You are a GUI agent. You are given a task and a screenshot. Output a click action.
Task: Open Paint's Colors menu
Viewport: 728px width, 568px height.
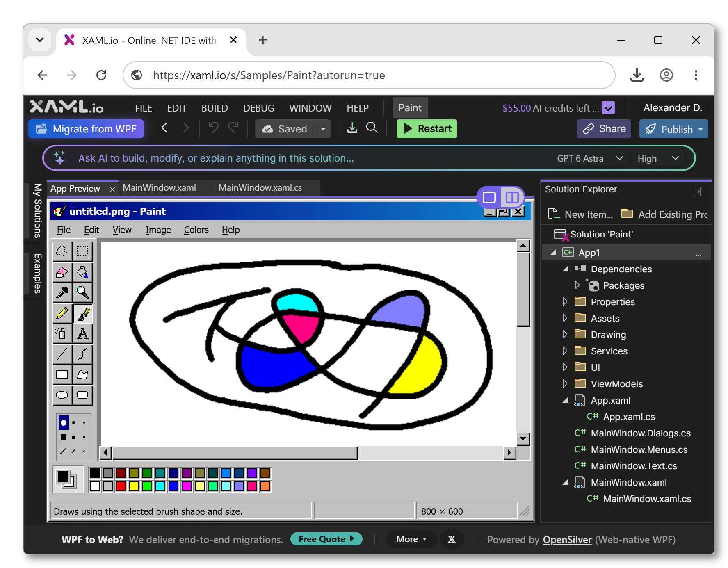[x=196, y=230]
